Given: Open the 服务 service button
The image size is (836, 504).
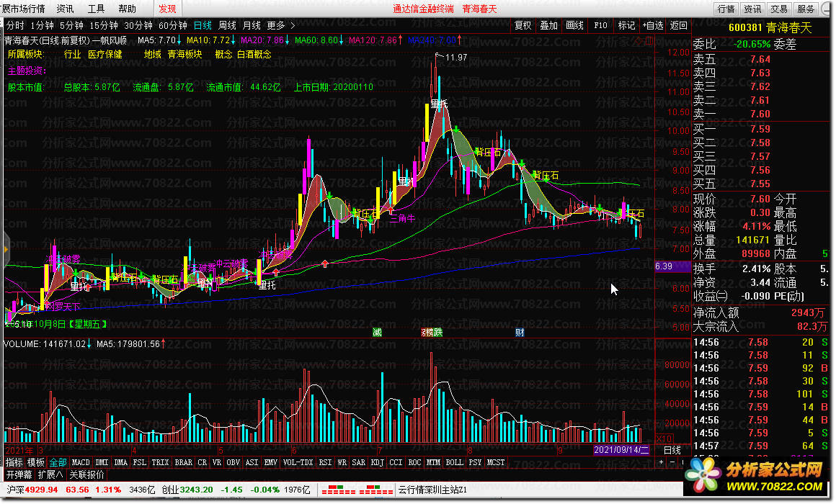Looking at the screenshot, I should [806, 9].
